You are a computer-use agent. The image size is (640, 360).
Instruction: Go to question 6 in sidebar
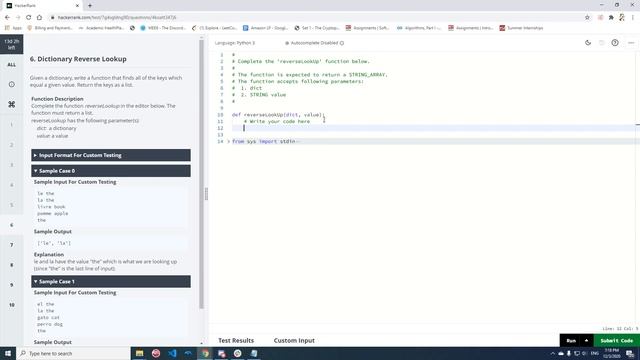[11, 225]
